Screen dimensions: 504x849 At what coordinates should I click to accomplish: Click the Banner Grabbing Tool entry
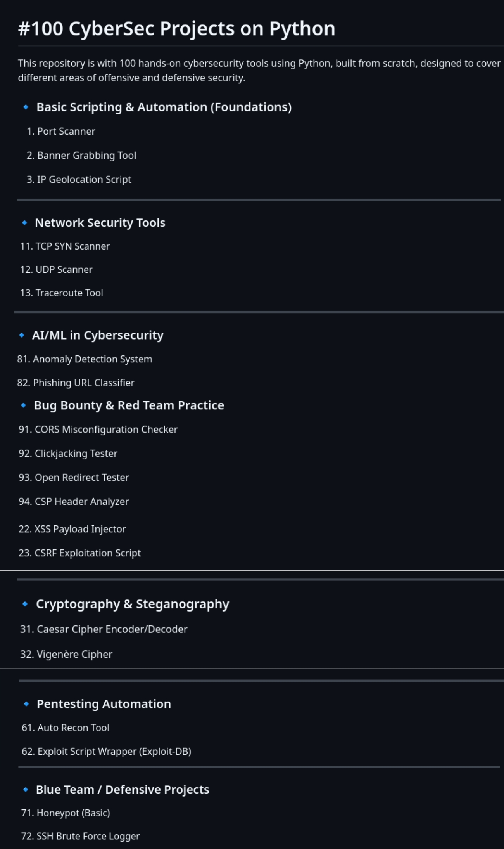(x=86, y=156)
